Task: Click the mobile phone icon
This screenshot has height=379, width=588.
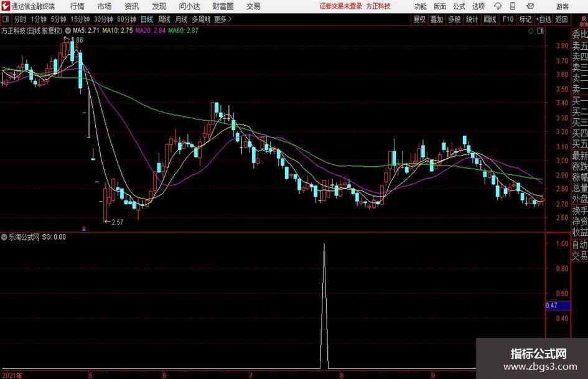Action: (513, 6)
